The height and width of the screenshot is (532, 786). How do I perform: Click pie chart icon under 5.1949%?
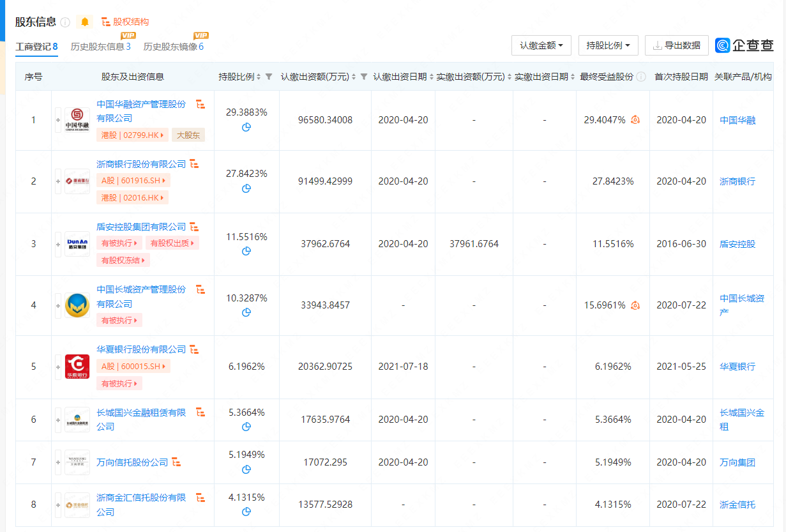tap(246, 469)
